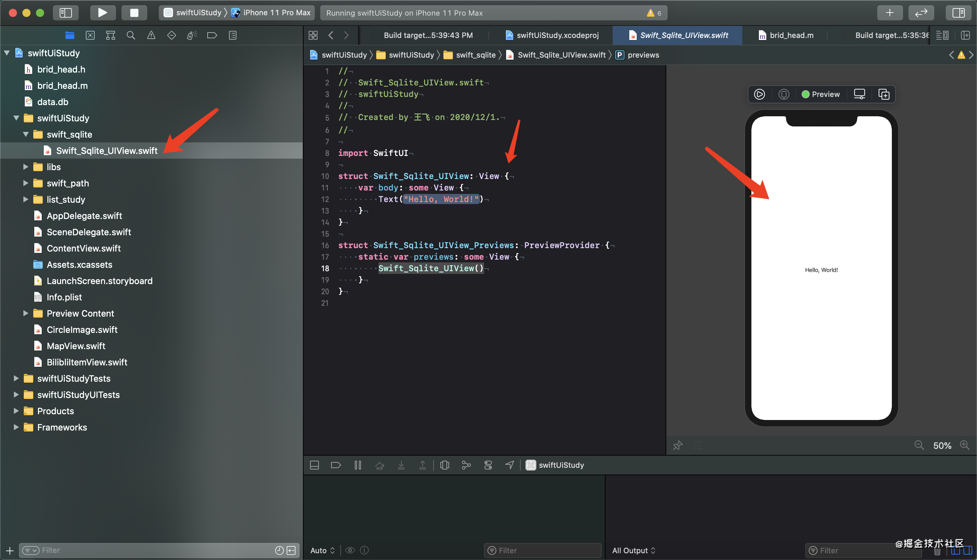977x560 pixels.
Task: Zoom out the preview canvas
Action: pyautogui.click(x=919, y=445)
